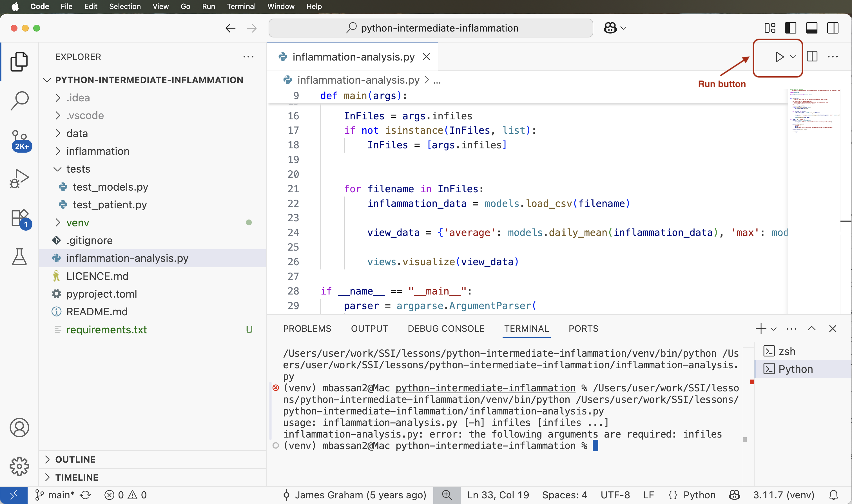Toggle the bottom panel visibility
The image size is (852, 504).
[x=811, y=28]
